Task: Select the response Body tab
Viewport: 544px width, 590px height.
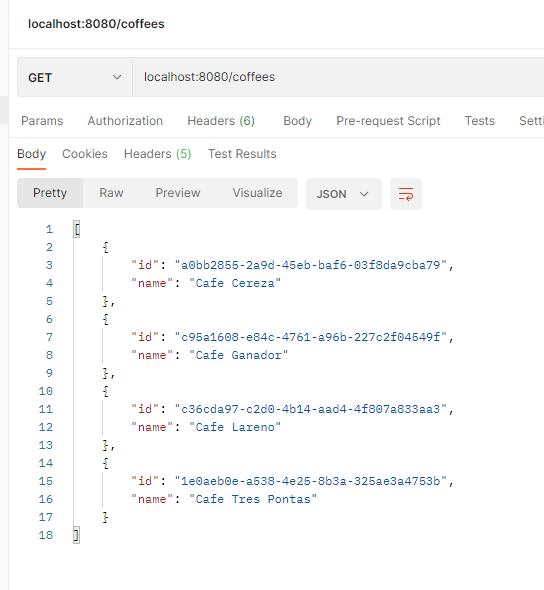Action: [32, 154]
